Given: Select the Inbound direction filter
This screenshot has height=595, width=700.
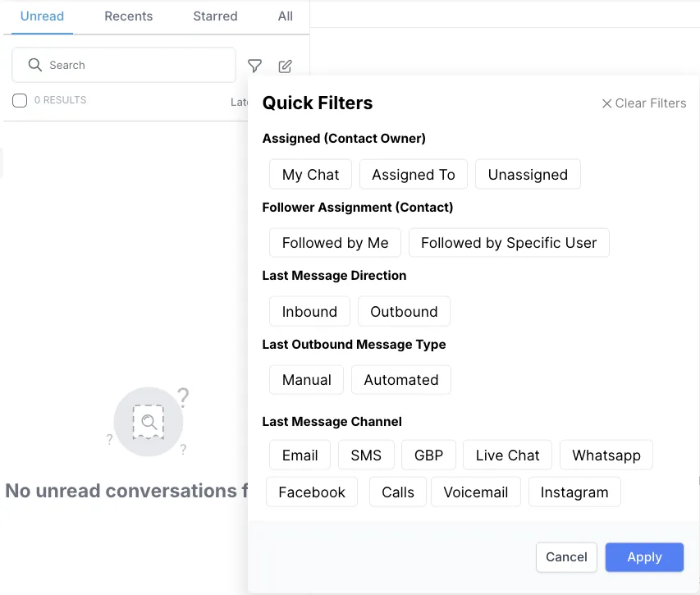Looking at the screenshot, I should (x=309, y=311).
